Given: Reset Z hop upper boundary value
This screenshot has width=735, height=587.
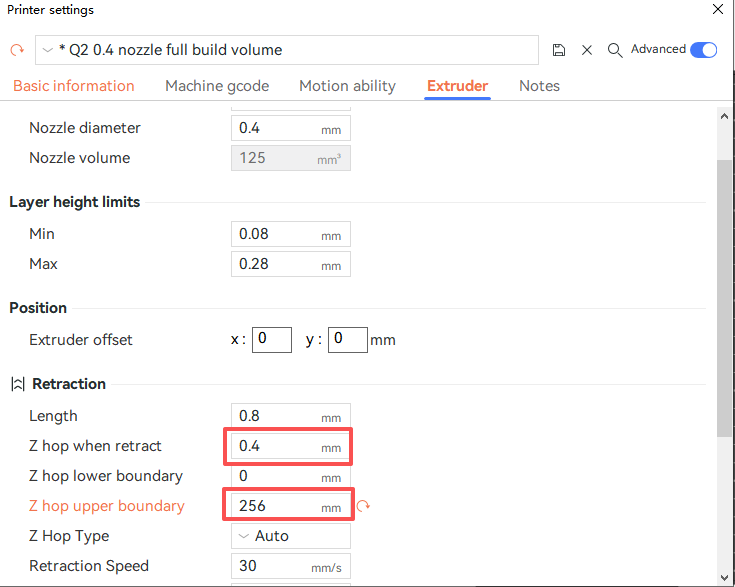Looking at the screenshot, I should point(363,506).
